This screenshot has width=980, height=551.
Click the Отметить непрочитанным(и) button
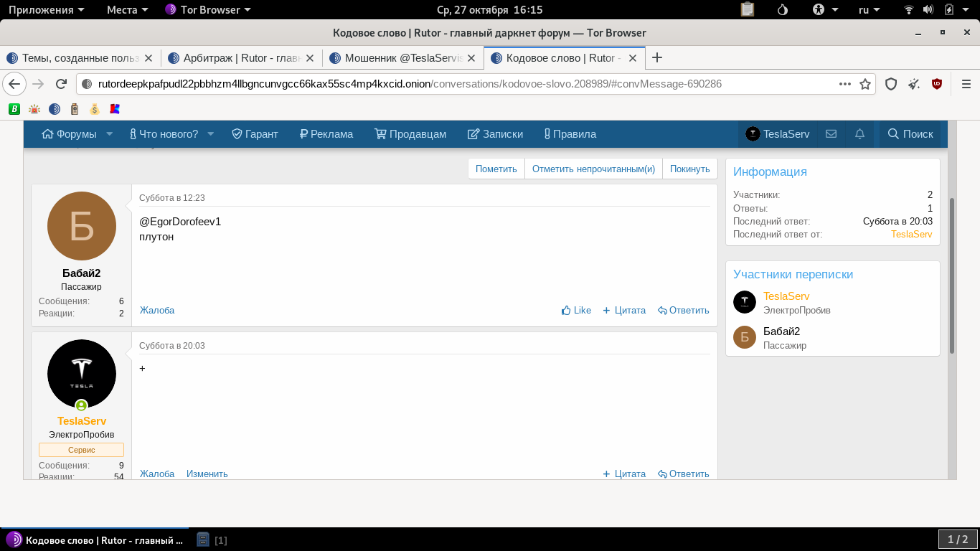point(593,169)
